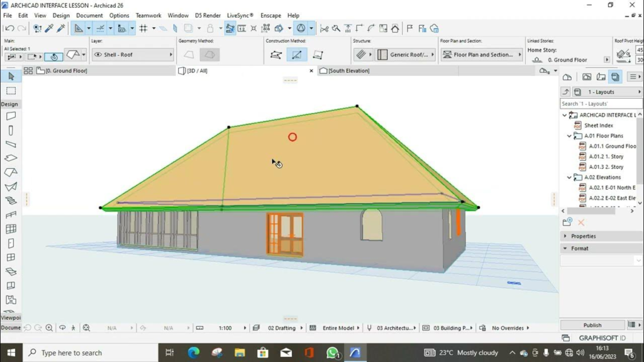Open the Teamwork menu
Image resolution: width=644 pixels, height=362 pixels.
148,16
